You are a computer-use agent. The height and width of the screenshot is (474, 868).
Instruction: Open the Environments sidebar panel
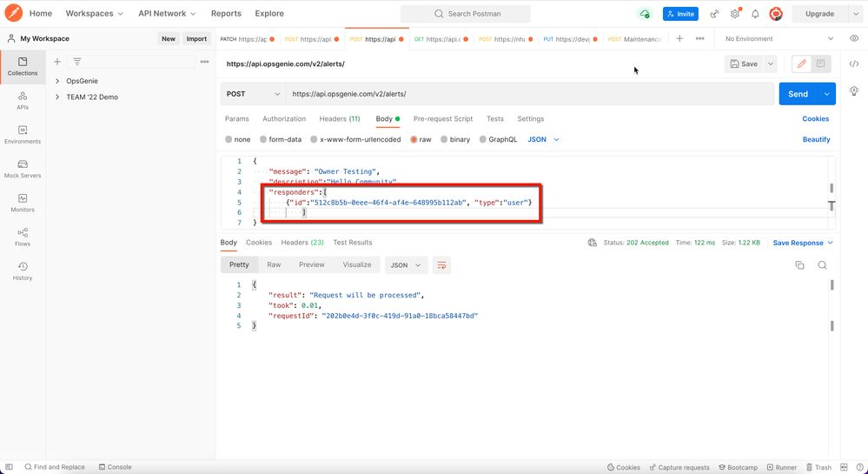pos(23,135)
